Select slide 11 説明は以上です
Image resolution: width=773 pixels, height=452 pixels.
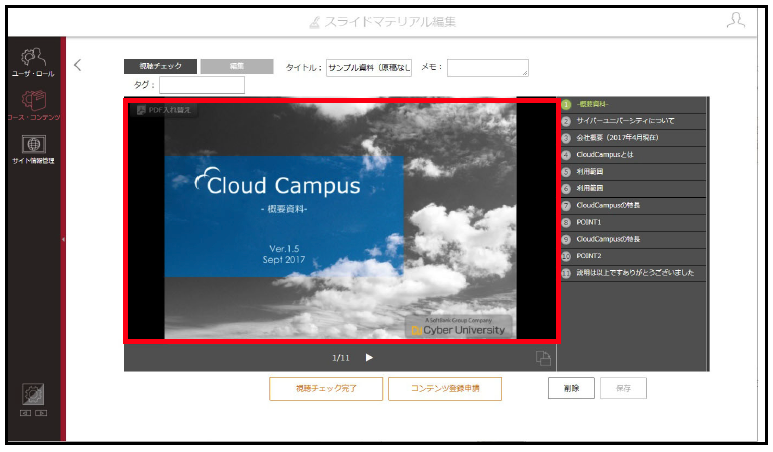[x=633, y=273]
